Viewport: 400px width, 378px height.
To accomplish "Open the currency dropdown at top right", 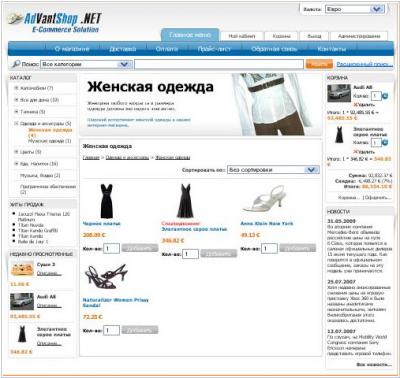I will tap(355, 9).
